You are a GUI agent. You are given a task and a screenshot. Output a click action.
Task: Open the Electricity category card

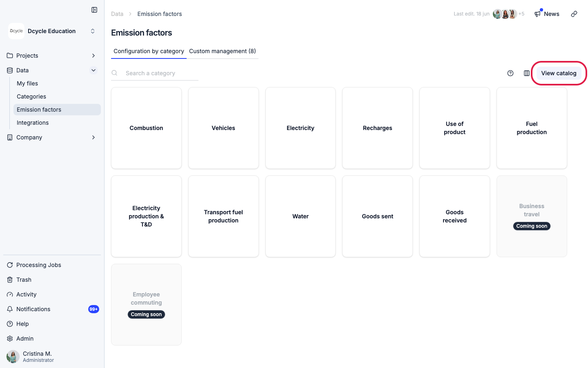tap(301, 128)
